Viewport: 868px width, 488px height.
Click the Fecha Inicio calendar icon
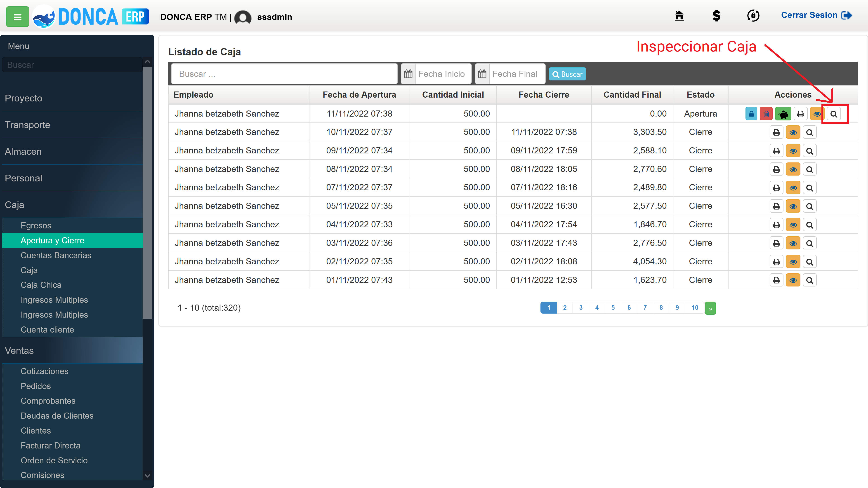coord(408,74)
